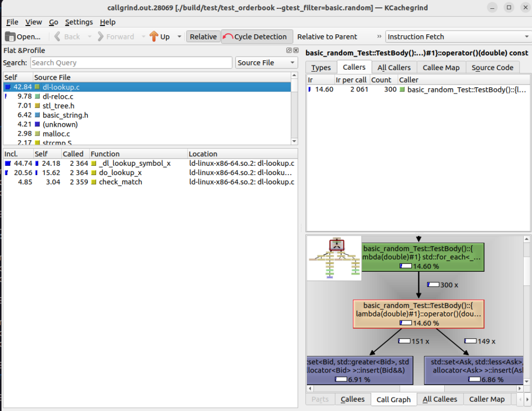Select the do_lookup_x function row
Viewport: 532px width, 411px height.
pos(150,173)
